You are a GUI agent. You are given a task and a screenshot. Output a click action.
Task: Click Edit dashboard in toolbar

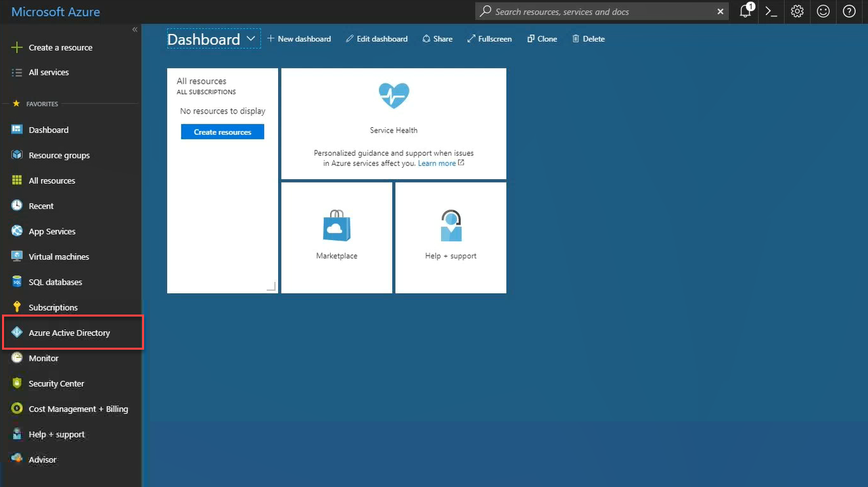(377, 39)
